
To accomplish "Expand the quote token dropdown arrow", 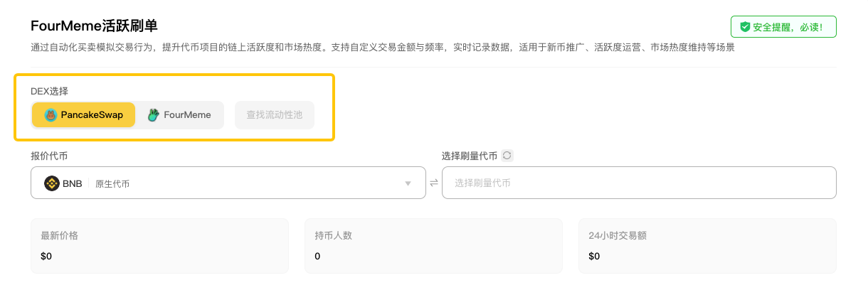I will coord(408,183).
